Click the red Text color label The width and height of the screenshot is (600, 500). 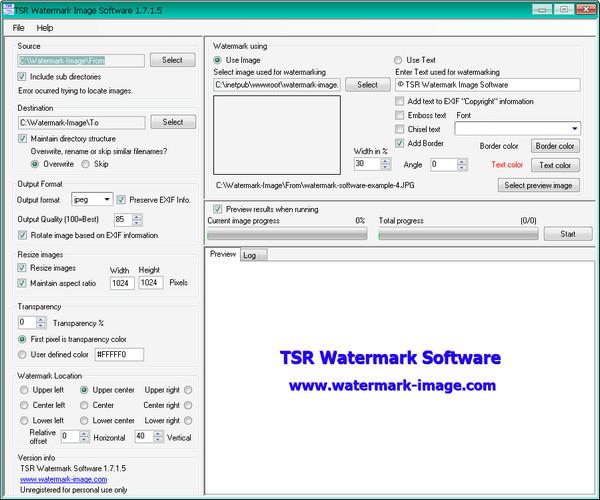(x=507, y=164)
